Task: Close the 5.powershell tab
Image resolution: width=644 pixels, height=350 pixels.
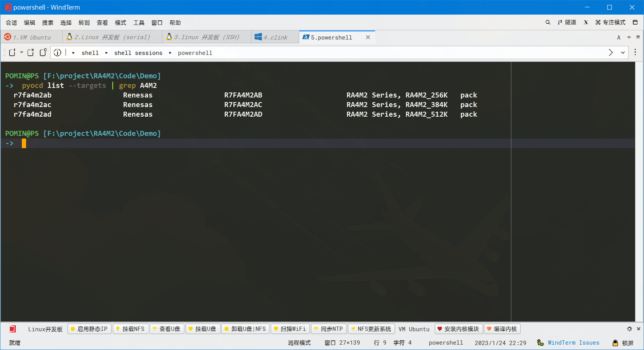Action: click(x=368, y=37)
